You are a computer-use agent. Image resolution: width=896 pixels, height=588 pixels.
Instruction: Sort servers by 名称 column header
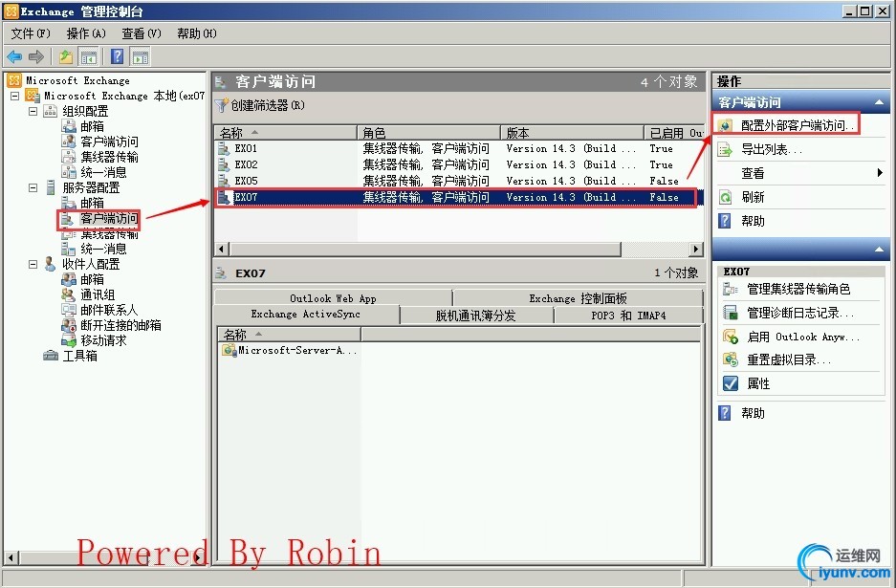[x=285, y=133]
